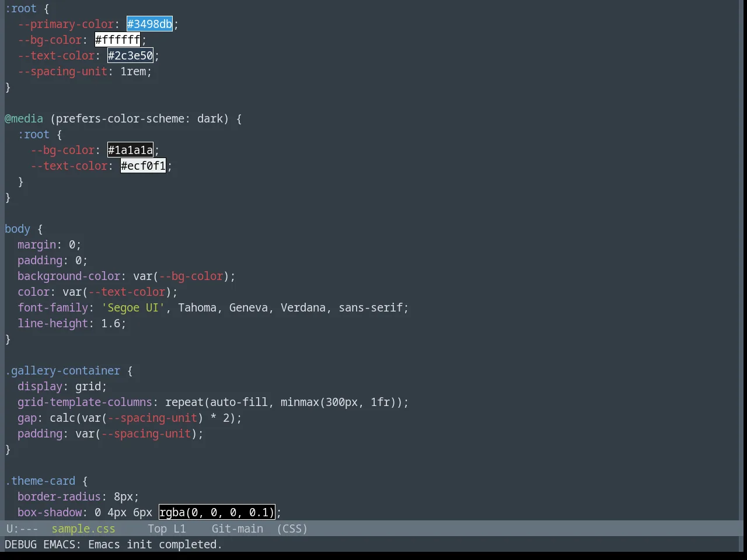The height and width of the screenshot is (560, 747).
Task: Click the Git-main version control indicator
Action: coord(237,528)
